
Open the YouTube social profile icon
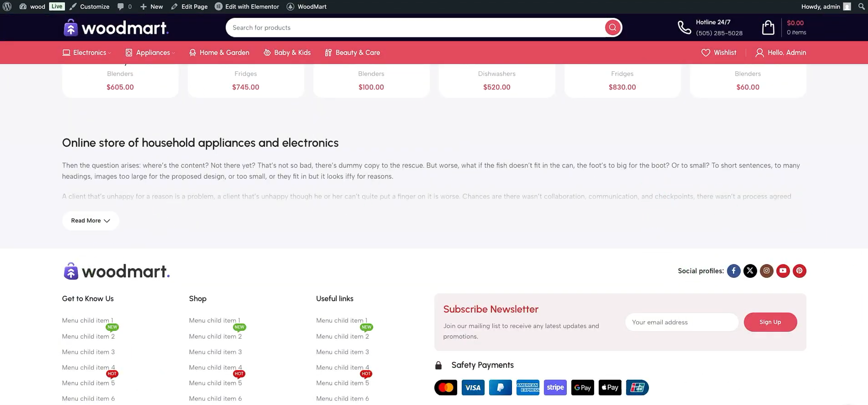pyautogui.click(x=783, y=271)
